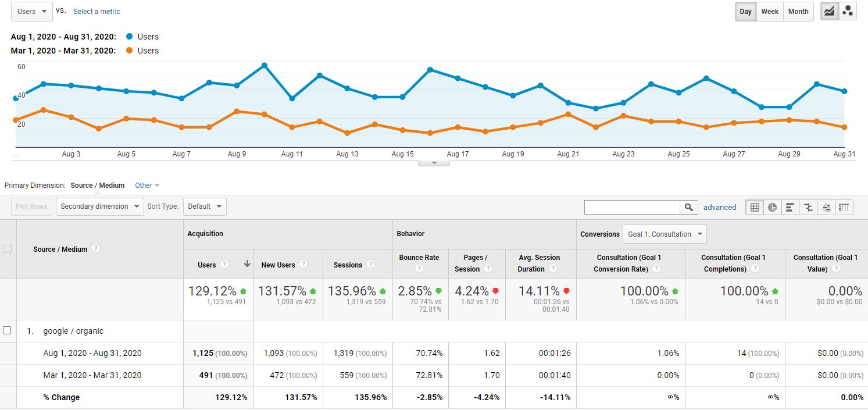The height and width of the screenshot is (410, 868).
Task: Open help icon beside Sessions column
Action: (370, 265)
